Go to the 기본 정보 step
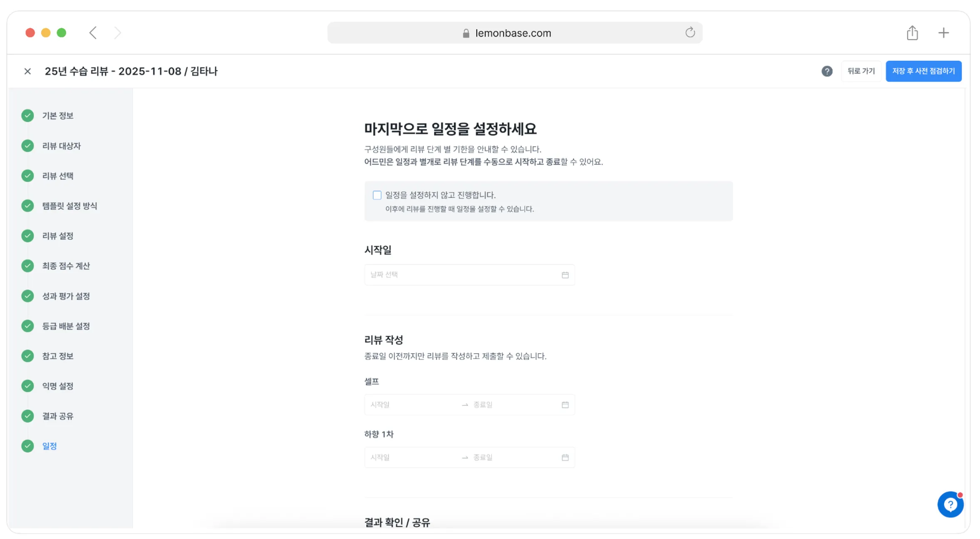 [57, 116]
